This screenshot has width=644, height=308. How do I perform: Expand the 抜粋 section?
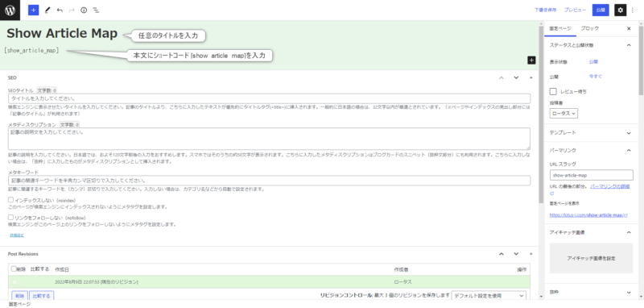point(629,293)
